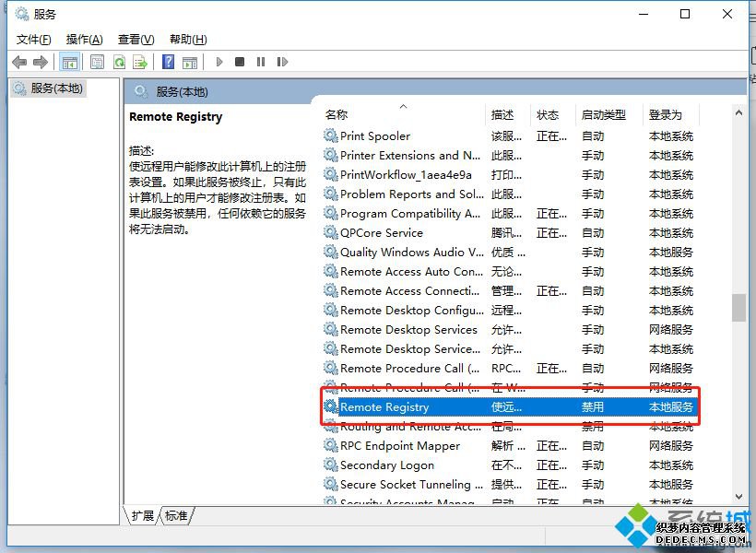This screenshot has width=756, height=553.
Task: Click gear icon beside Remote Registry
Action: pyautogui.click(x=330, y=406)
